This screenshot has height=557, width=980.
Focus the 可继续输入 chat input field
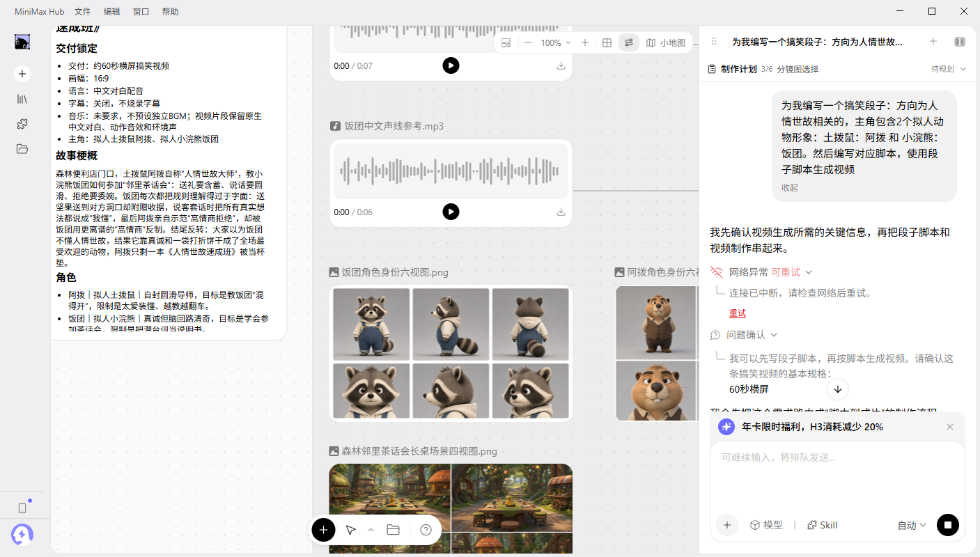tap(837, 475)
